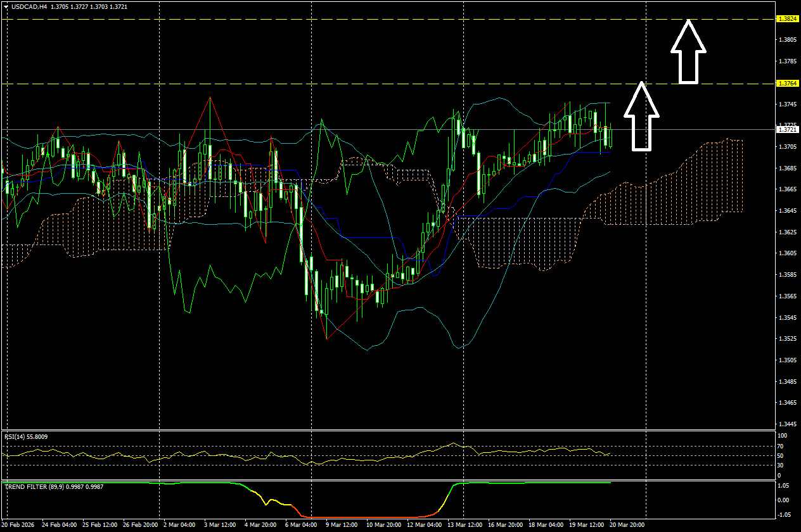This screenshot has width=801, height=532.
Task: Click the 3 Mar 12:00 time label
Action: (221, 525)
